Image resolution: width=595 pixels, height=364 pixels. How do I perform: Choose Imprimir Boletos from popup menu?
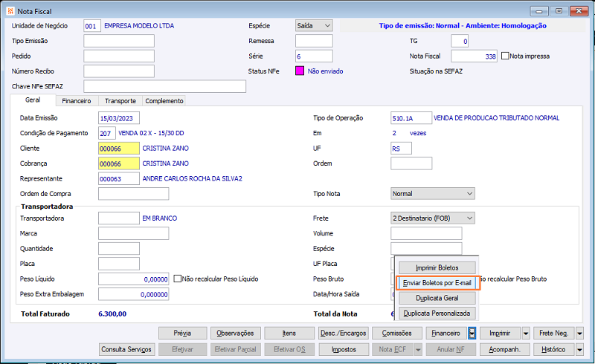pos(437,267)
